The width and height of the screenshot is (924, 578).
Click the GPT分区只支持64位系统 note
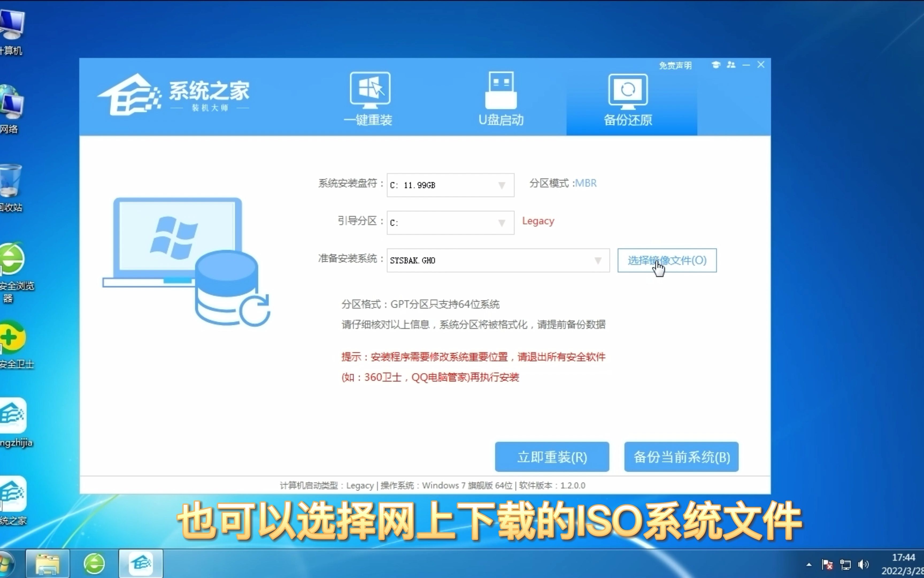[420, 304]
